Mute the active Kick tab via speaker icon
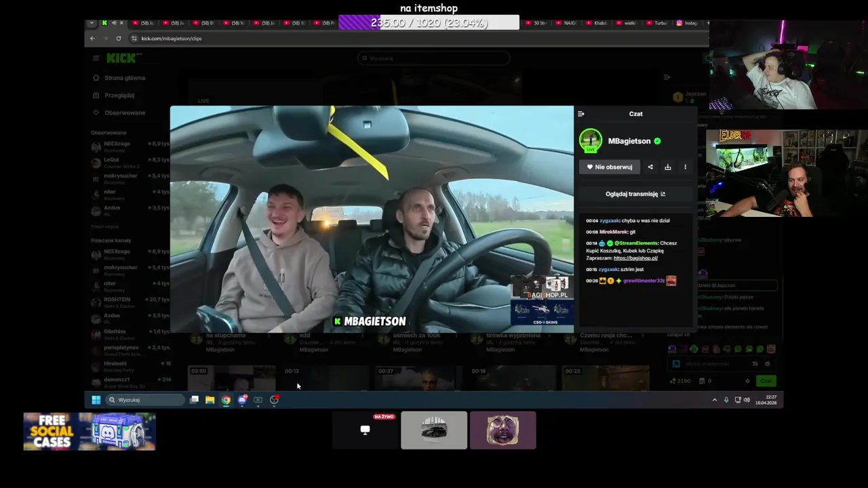Viewport: 868px width, 488px height. [x=113, y=23]
